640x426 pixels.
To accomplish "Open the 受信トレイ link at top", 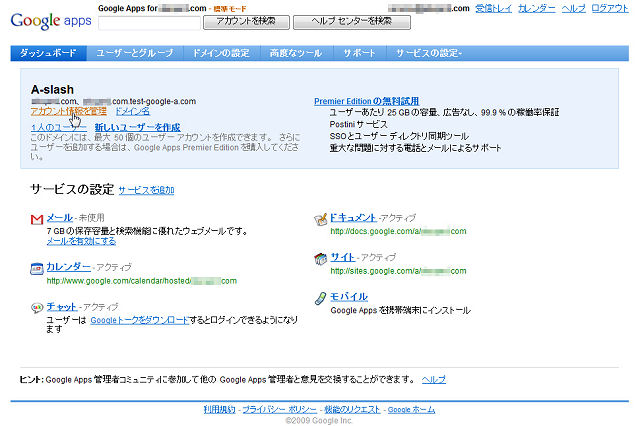I will 493,8.
